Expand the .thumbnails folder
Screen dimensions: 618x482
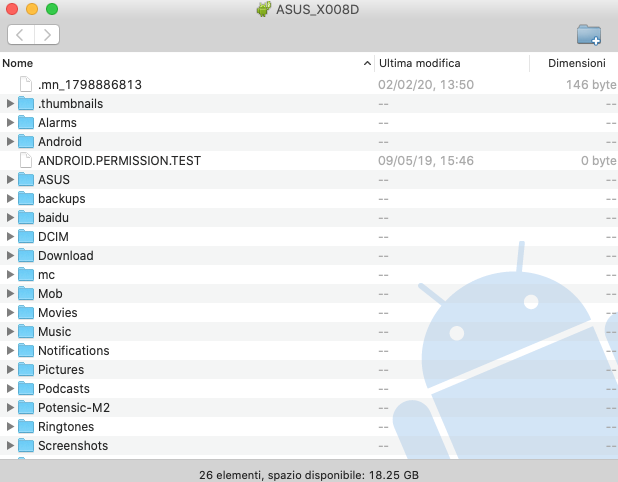10,104
